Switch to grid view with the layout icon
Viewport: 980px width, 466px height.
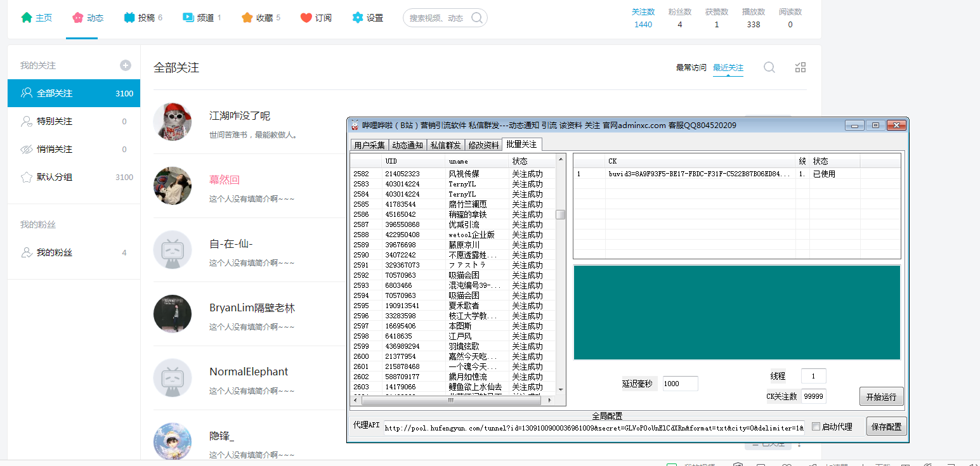coord(800,67)
